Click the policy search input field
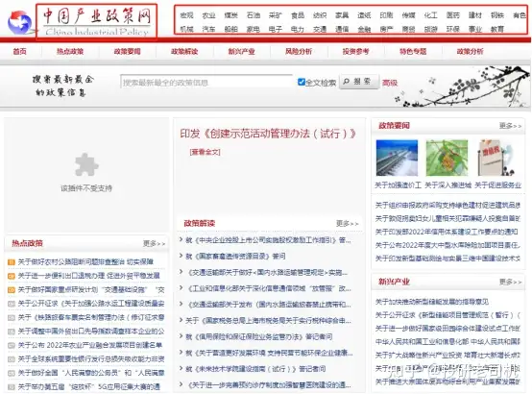This screenshot has width=532, height=394. coord(206,82)
